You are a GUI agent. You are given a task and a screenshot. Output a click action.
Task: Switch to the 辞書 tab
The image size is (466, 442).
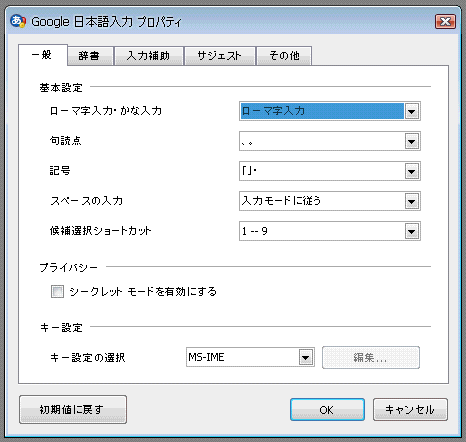tap(90, 56)
